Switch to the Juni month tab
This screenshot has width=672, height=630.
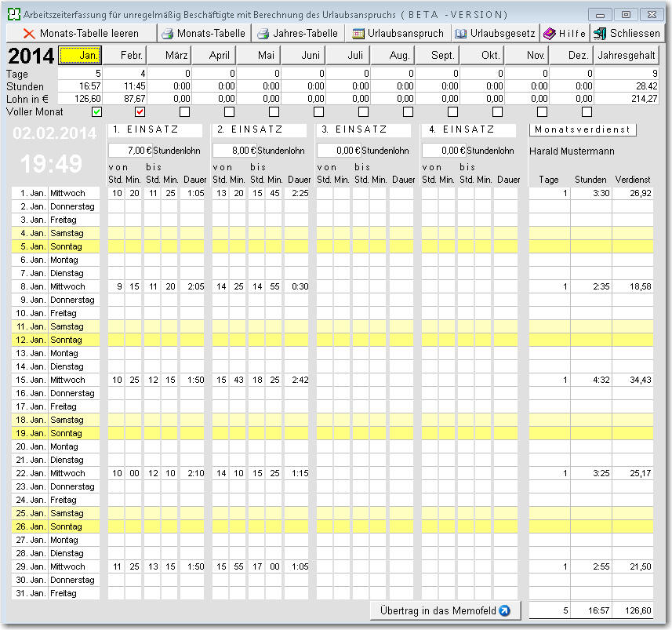pyautogui.click(x=303, y=55)
